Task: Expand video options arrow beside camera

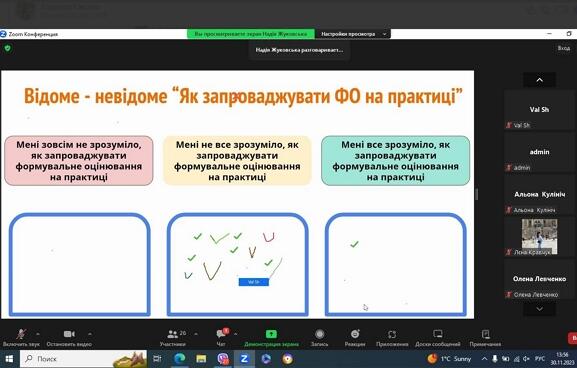Action: click(x=90, y=334)
